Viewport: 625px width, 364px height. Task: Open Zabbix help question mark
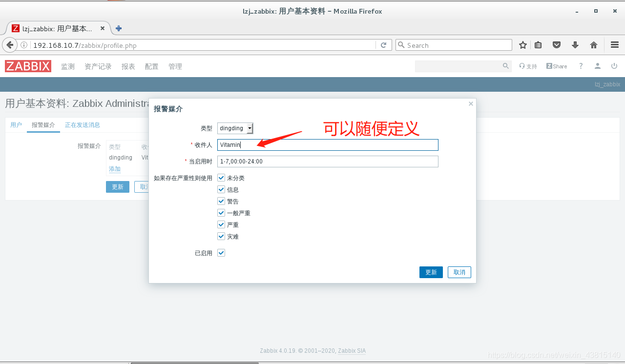pos(581,66)
